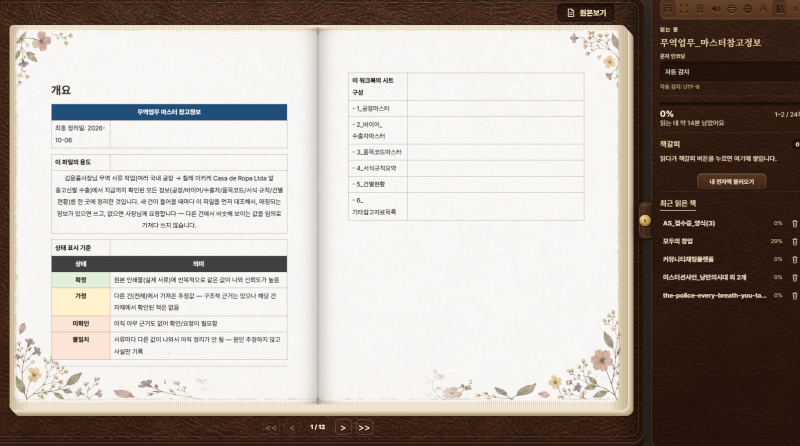800x446 pixels.
Task: Click the 상태 표시 기준 cell
Action: point(81,248)
